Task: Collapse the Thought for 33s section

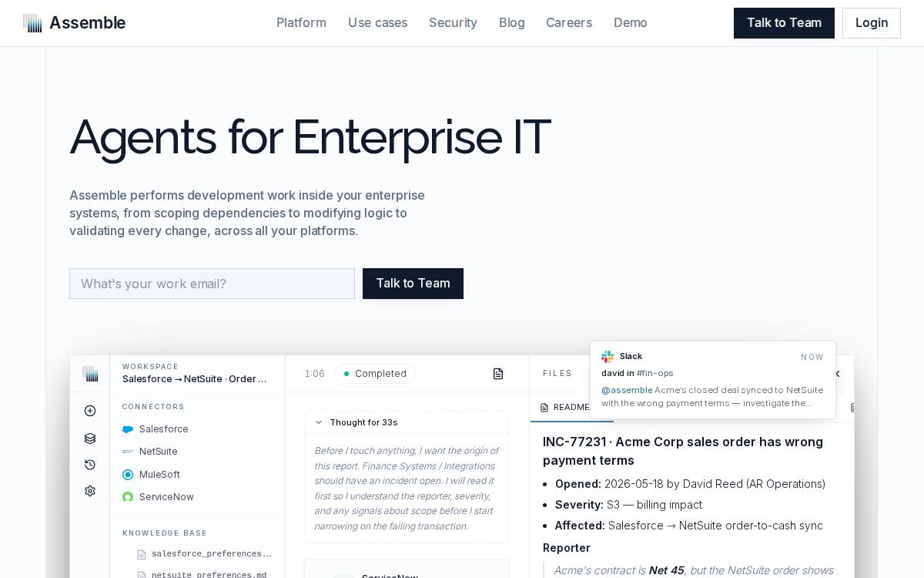Action: point(406,422)
